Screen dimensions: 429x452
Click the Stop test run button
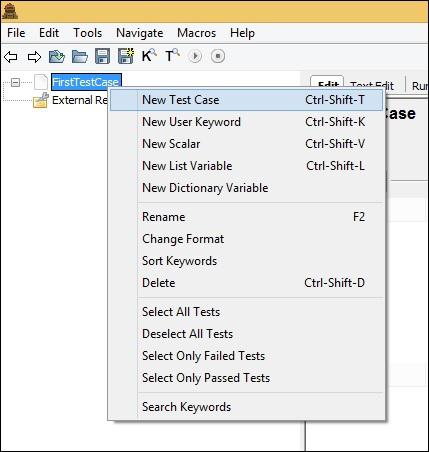pyautogui.click(x=218, y=56)
